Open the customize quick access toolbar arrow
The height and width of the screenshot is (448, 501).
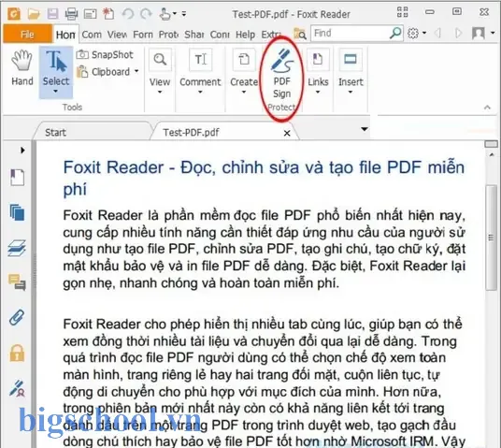[x=184, y=14]
